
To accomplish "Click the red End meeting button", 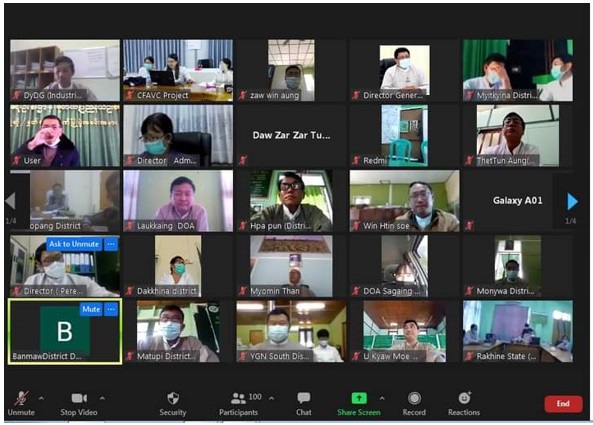I will (x=563, y=404).
